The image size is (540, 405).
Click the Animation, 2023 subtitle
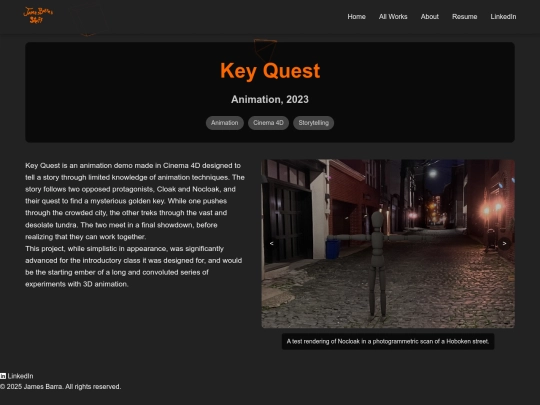(x=270, y=100)
